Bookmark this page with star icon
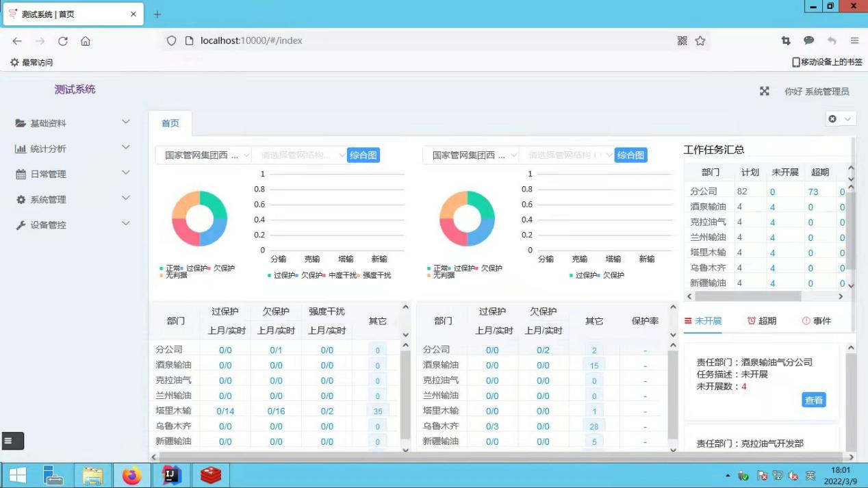This screenshot has width=868, height=488. (700, 41)
